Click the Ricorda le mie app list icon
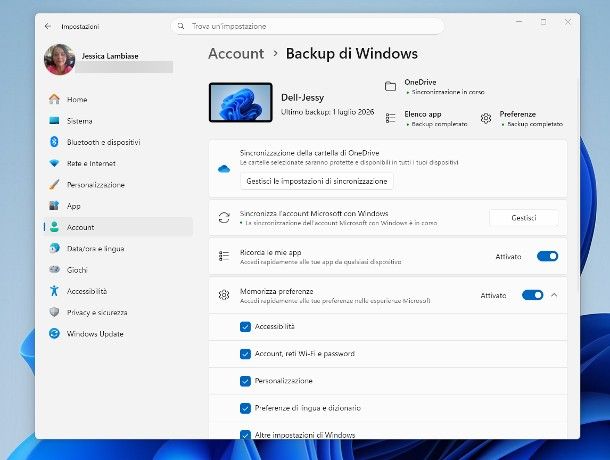 coord(224,256)
